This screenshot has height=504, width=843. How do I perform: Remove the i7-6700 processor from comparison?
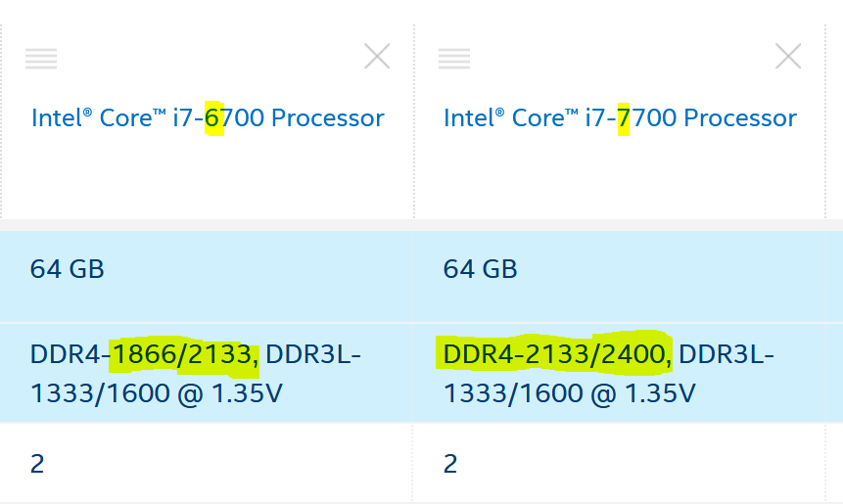[377, 57]
